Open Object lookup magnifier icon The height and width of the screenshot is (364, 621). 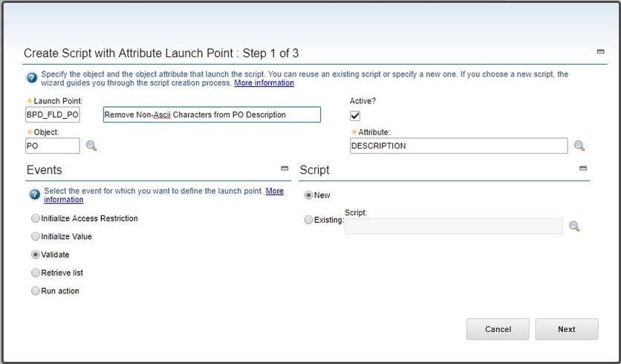point(91,146)
